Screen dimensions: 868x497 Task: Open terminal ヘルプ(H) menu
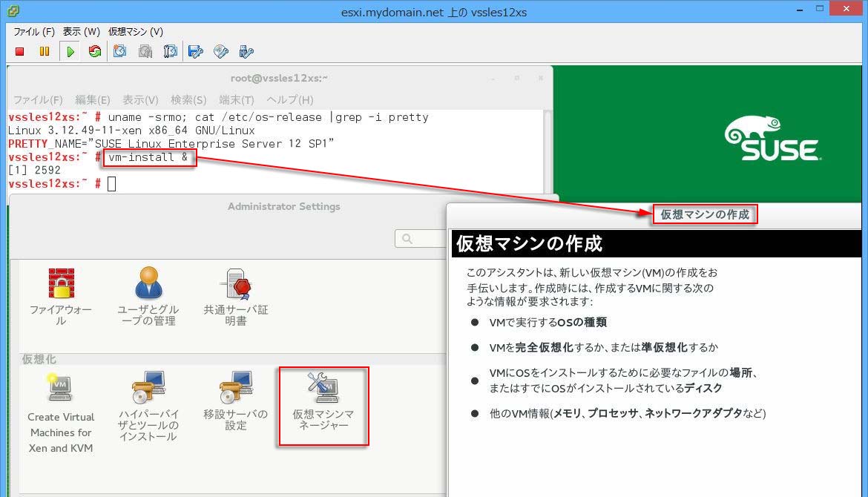(289, 99)
